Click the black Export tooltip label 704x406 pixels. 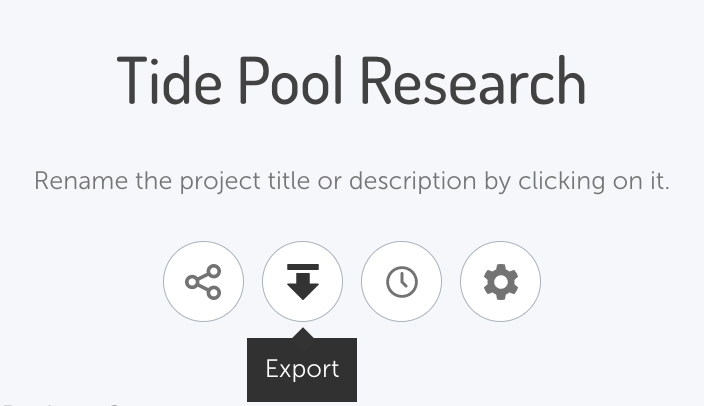[x=302, y=369]
